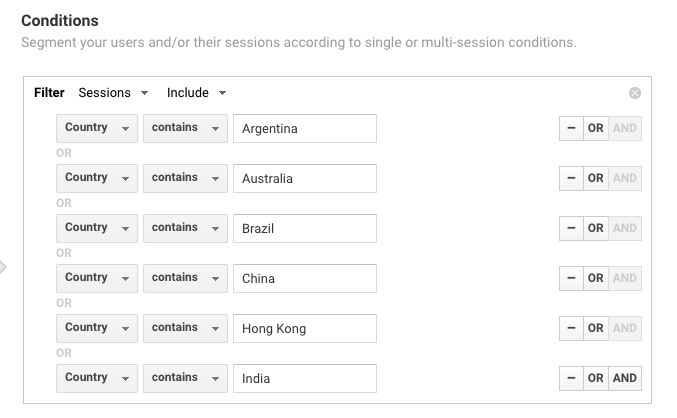
Task: Delete the Brazil condition with minus
Action: (x=570, y=228)
